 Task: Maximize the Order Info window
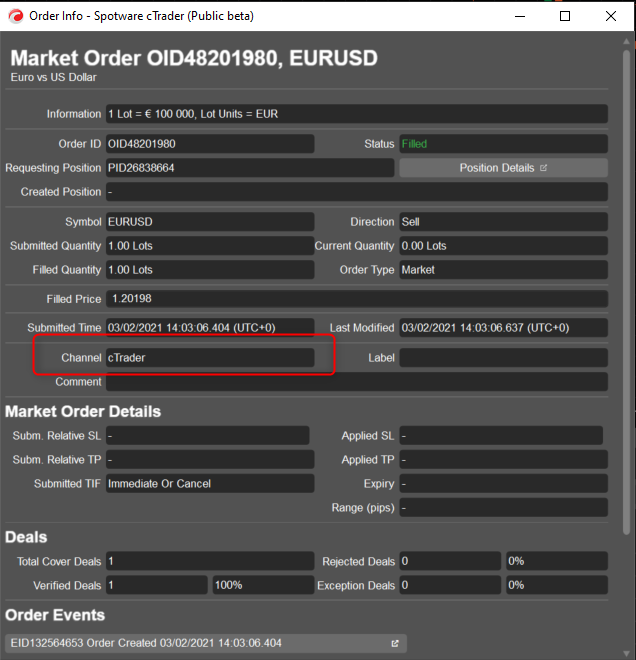click(x=565, y=16)
